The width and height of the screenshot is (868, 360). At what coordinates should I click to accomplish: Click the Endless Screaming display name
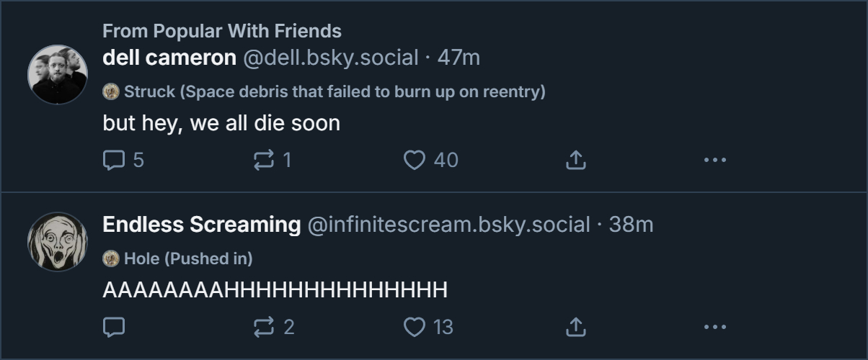coord(202,225)
